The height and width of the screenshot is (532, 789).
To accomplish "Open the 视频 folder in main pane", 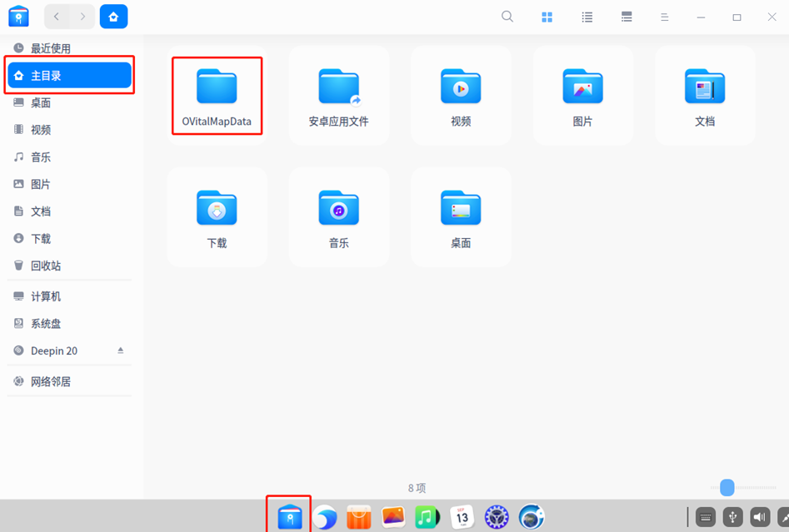I will [461, 96].
